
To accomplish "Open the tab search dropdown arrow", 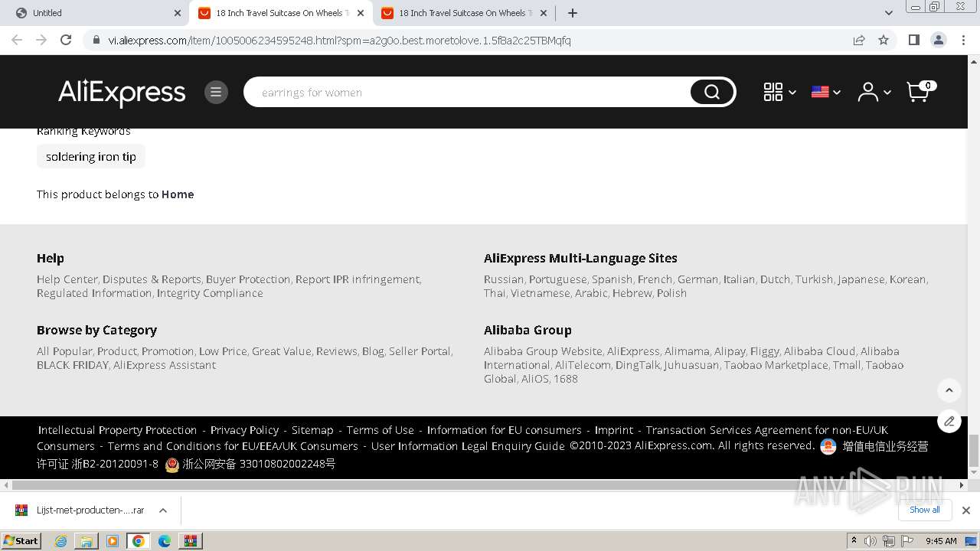I will pyautogui.click(x=888, y=13).
